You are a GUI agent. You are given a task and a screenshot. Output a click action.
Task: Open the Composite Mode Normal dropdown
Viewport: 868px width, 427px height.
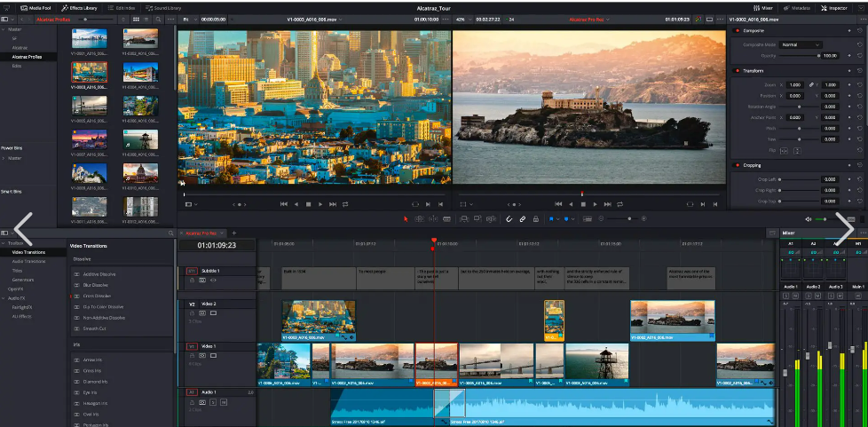tap(801, 44)
